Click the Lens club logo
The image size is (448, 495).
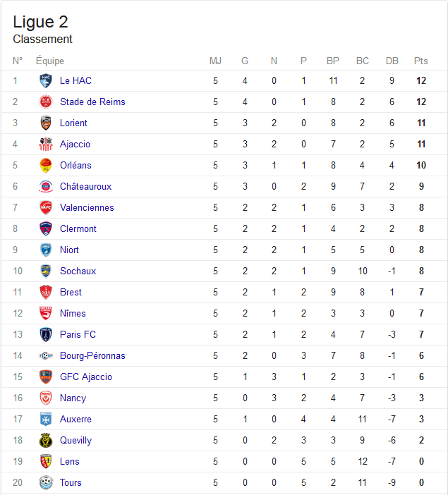pyautogui.click(x=46, y=462)
